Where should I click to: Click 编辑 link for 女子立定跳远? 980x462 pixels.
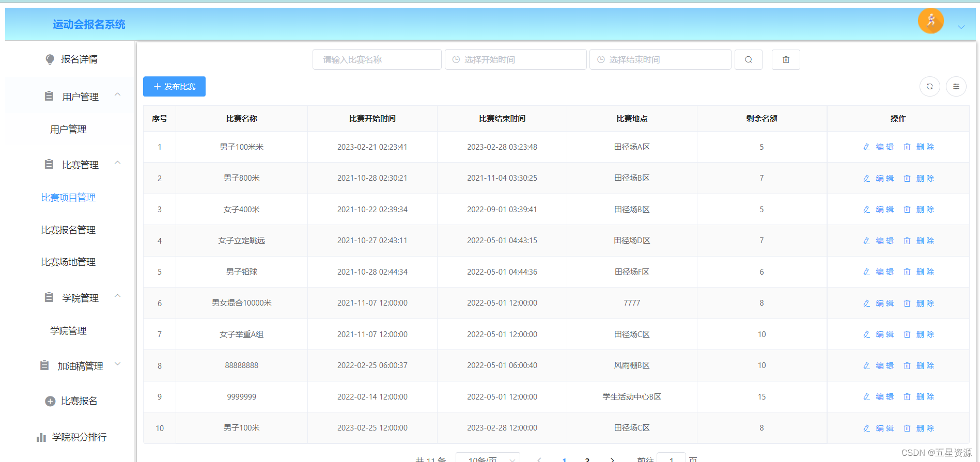pyautogui.click(x=885, y=241)
